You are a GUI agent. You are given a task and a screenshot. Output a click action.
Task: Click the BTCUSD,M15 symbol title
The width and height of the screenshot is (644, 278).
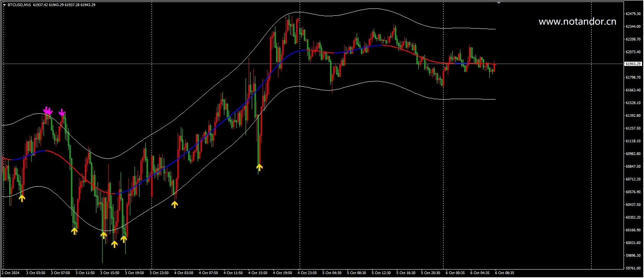point(19,5)
